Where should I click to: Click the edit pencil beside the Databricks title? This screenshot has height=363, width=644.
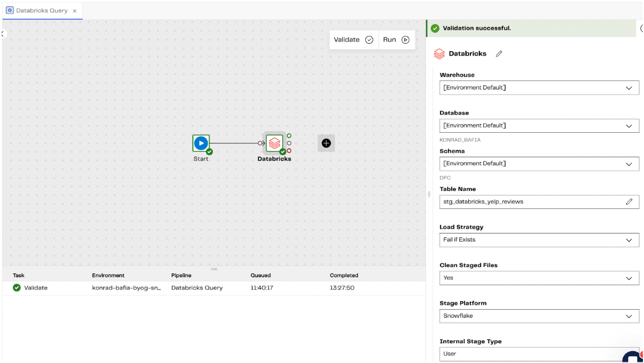[499, 53]
